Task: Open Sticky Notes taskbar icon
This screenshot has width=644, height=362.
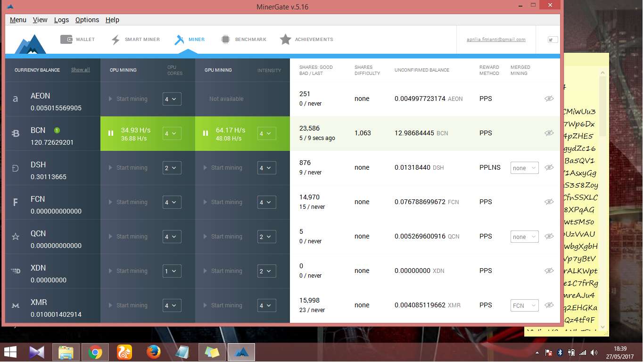Action: 212,352
